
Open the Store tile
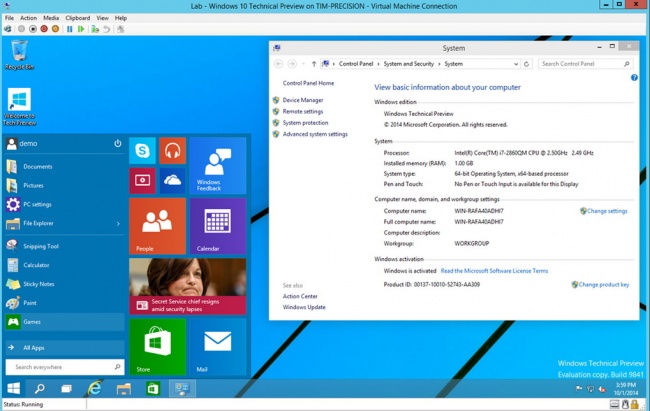pyautogui.click(x=158, y=347)
